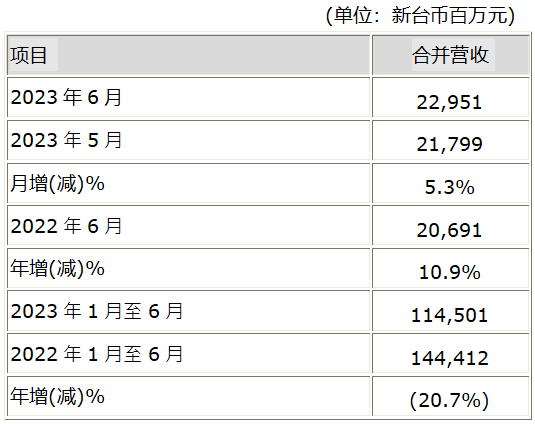Image resolution: width=535 pixels, height=424 pixels.
Task: Select the 月增(减)% row label
Action: (57, 184)
